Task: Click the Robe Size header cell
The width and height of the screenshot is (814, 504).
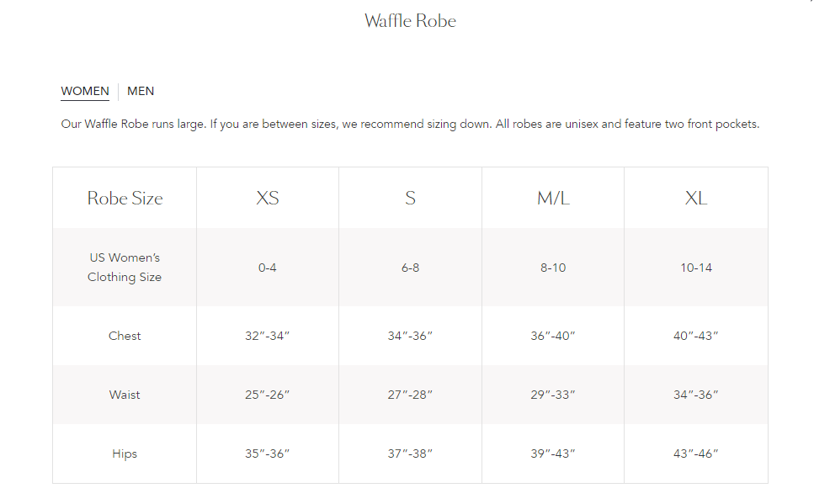Action: (124, 198)
